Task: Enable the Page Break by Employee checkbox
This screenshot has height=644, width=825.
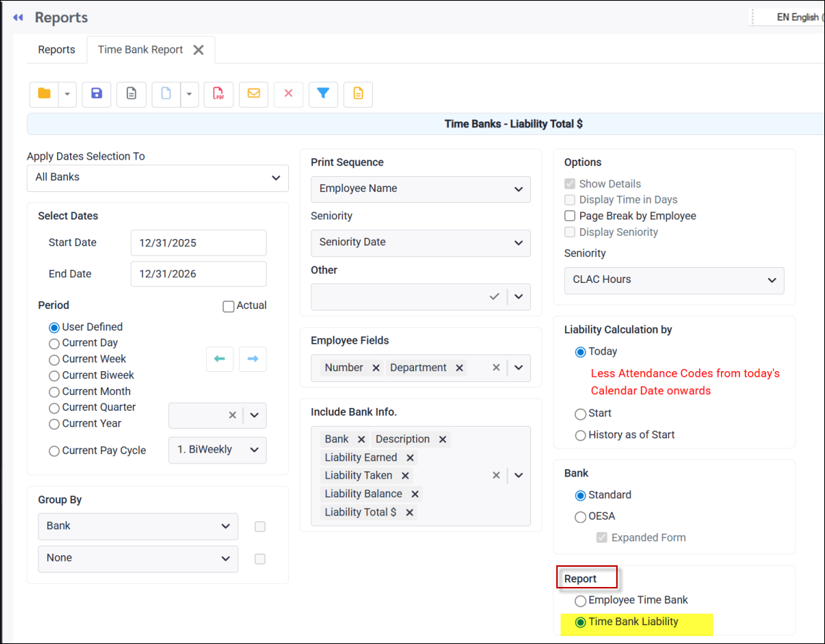Action: [x=570, y=216]
